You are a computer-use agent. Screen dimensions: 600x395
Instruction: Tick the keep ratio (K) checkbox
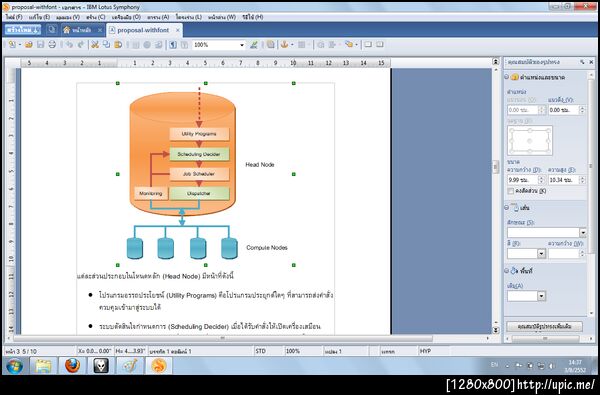click(510, 191)
